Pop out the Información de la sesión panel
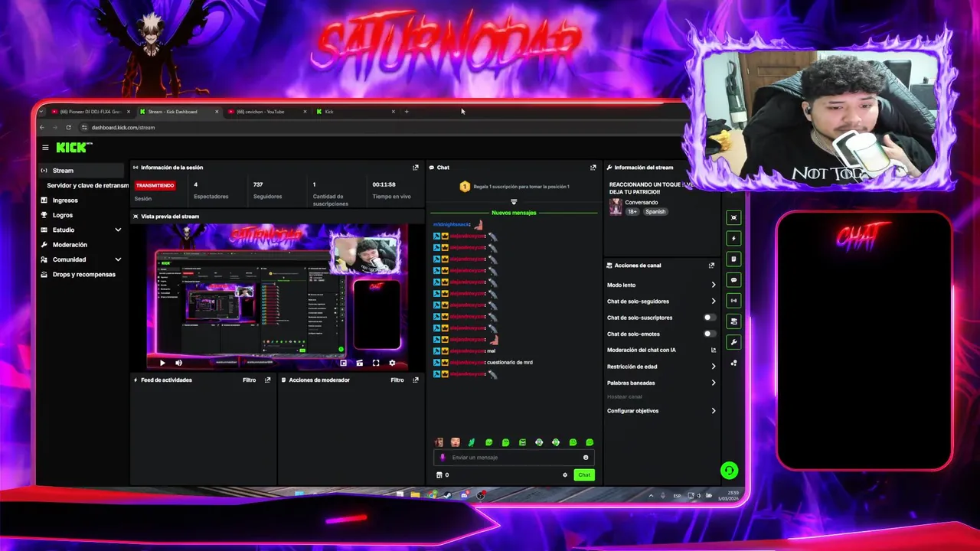Viewport: 980px width, 551px height. click(416, 168)
